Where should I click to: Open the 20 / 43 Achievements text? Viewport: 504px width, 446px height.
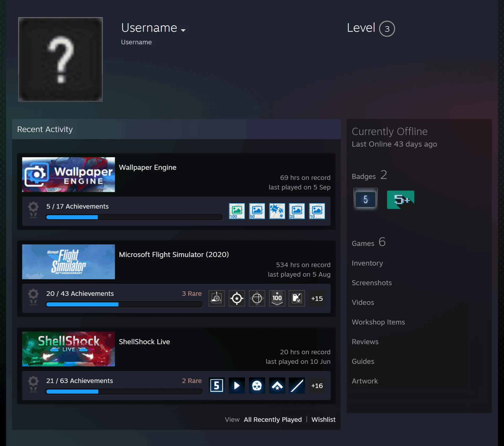[80, 293]
